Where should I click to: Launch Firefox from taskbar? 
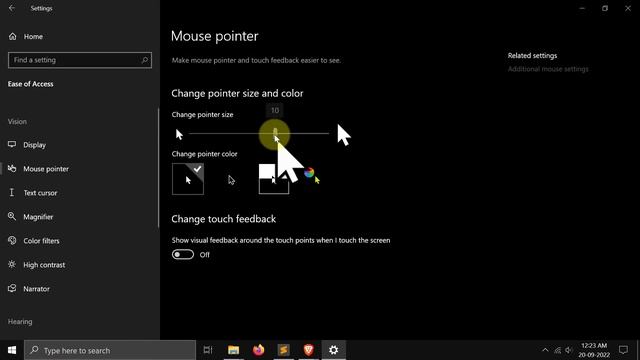coord(258,350)
